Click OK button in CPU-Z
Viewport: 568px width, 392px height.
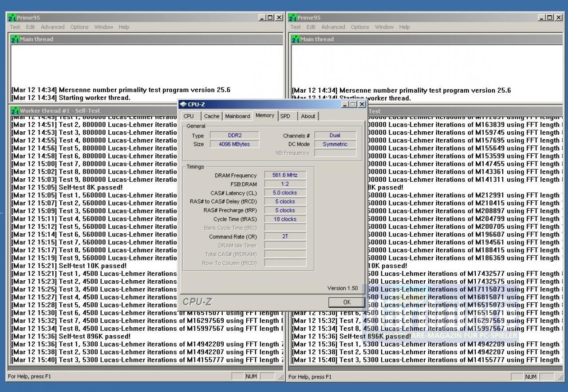[x=347, y=302]
